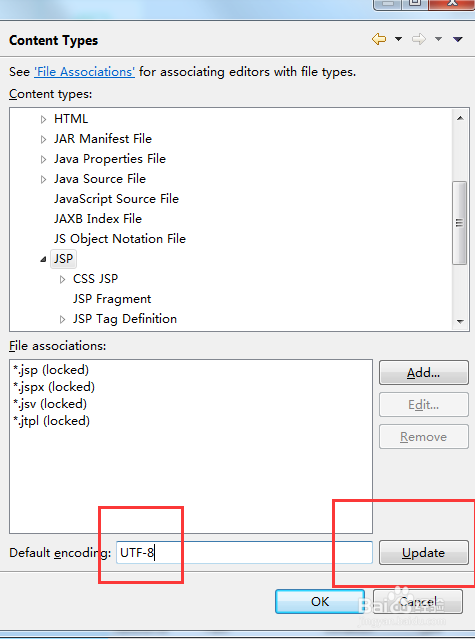Expand the Java Source File node
The width and height of the screenshot is (475, 639).
tap(43, 179)
